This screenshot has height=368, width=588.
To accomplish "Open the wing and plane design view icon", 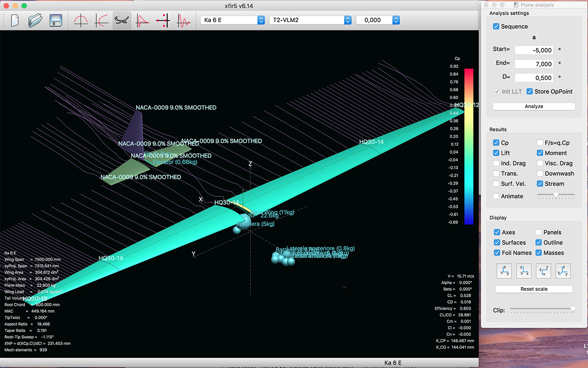I will point(122,21).
